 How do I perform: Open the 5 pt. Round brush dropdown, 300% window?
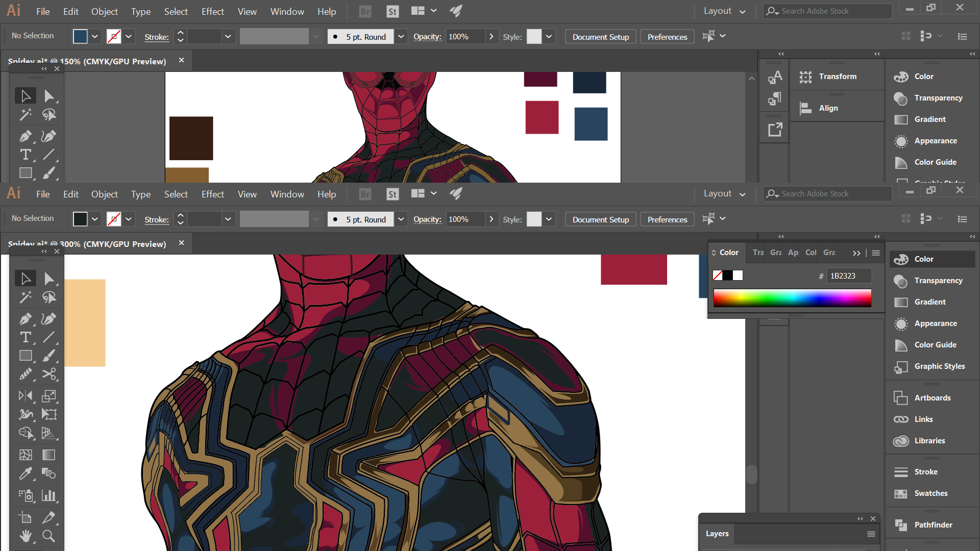point(401,219)
